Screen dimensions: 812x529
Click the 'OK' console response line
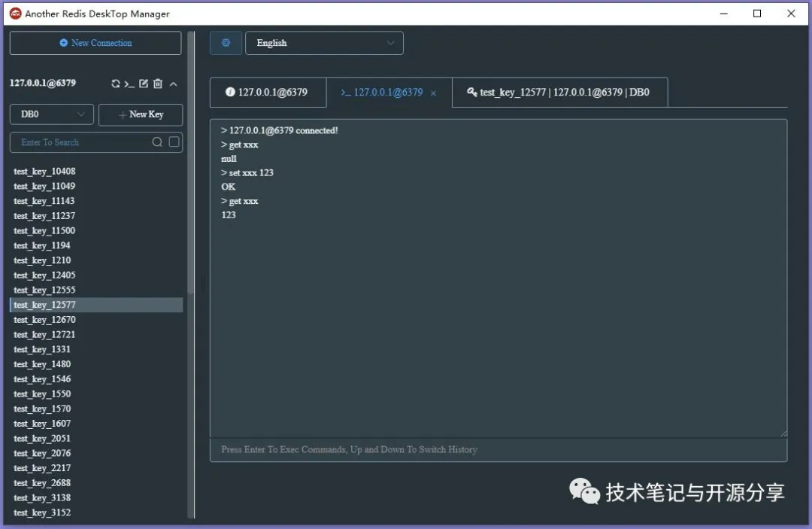229,187
